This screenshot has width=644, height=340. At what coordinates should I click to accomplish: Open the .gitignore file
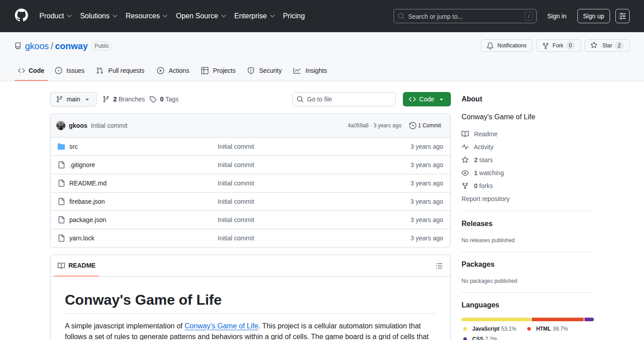[82, 165]
